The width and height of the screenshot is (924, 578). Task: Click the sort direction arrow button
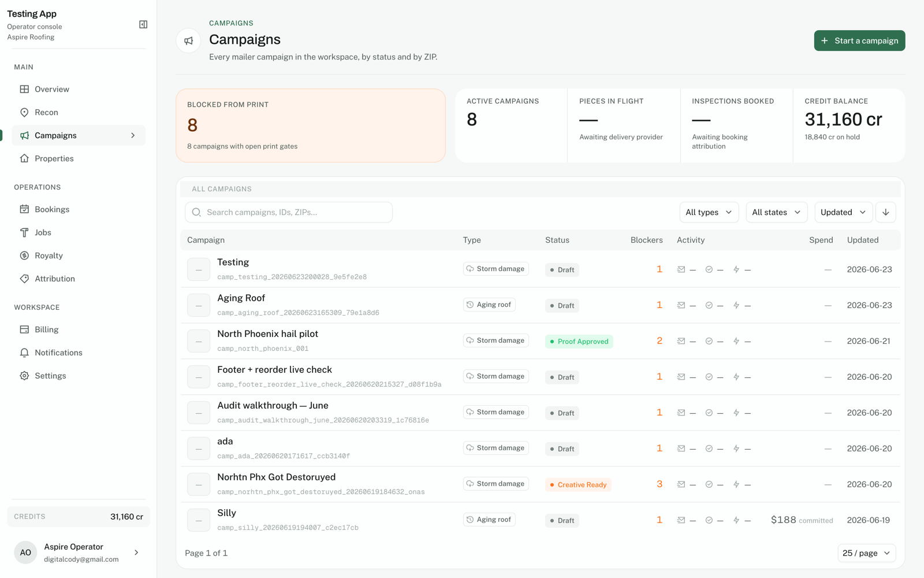point(886,212)
